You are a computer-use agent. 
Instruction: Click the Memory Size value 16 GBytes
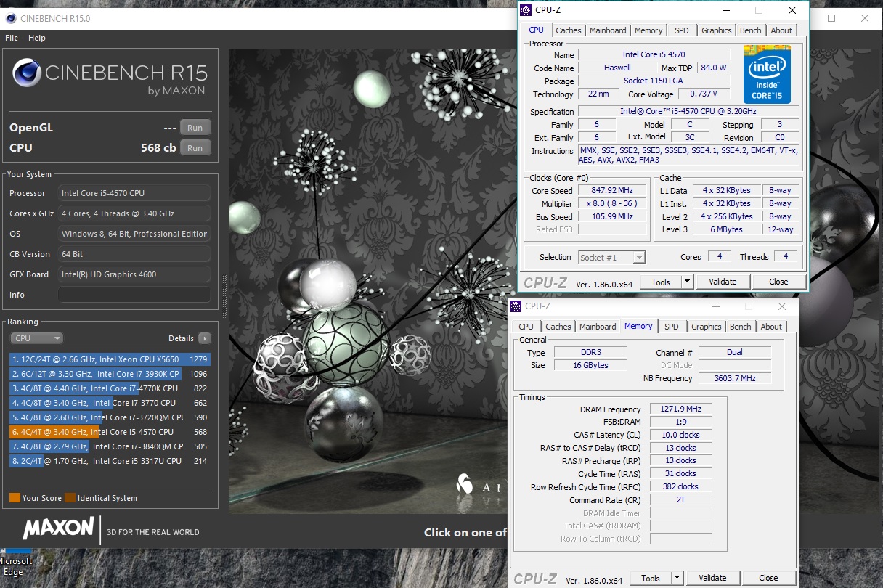(590, 365)
